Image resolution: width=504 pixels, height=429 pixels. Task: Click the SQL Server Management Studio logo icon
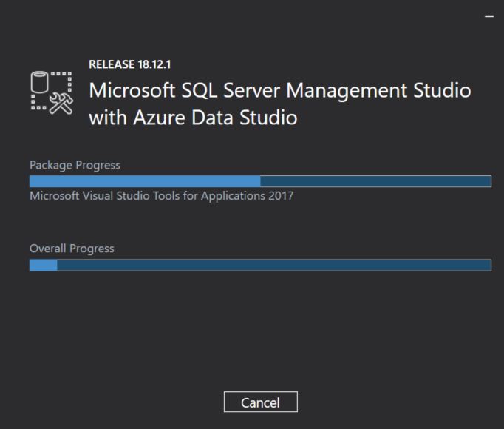(52, 92)
